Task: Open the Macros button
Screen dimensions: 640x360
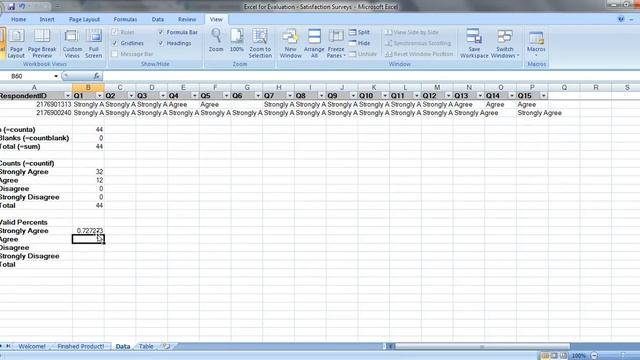Action: click(536, 43)
